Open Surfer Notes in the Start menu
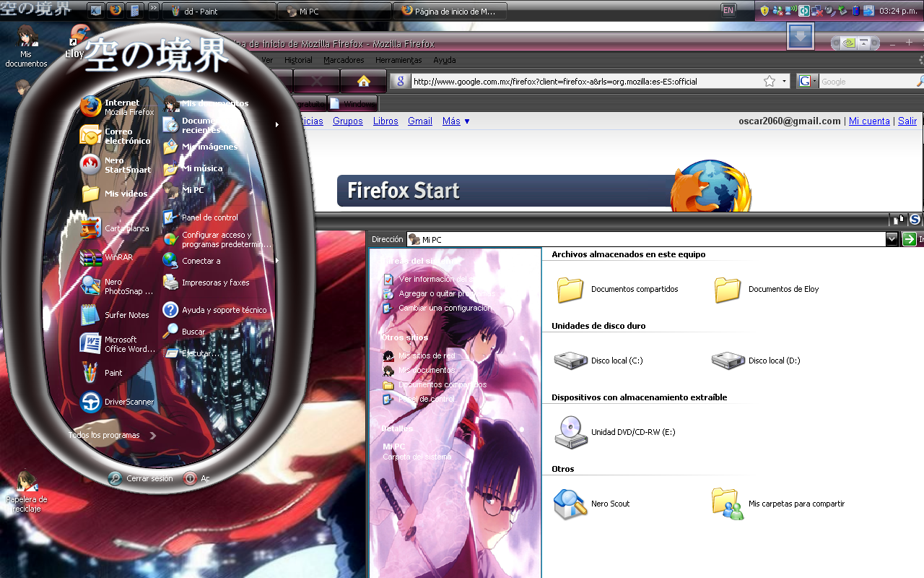The image size is (924, 578). click(x=115, y=315)
